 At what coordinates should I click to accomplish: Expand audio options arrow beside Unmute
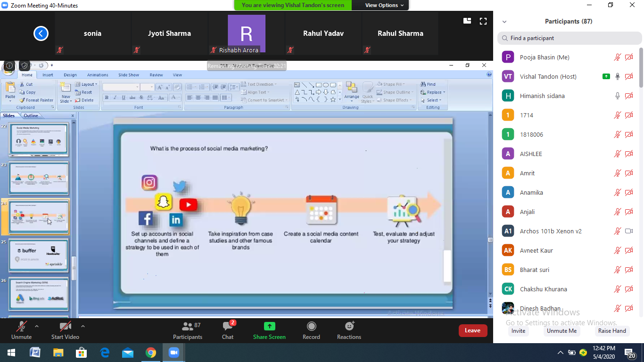(37, 326)
